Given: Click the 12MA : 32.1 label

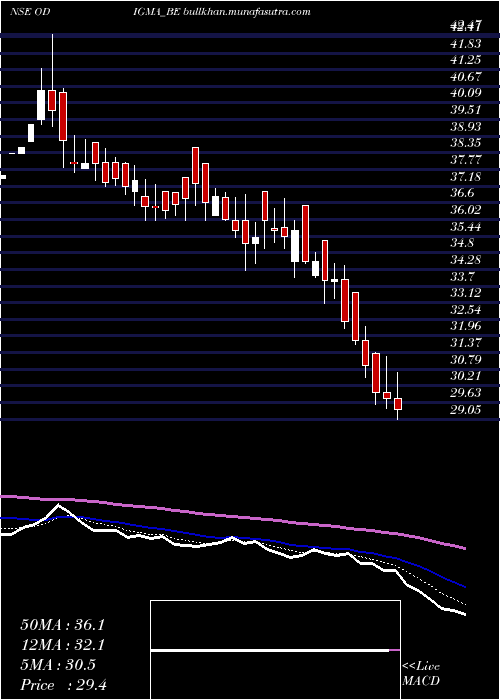Looking at the screenshot, I should (62, 645).
